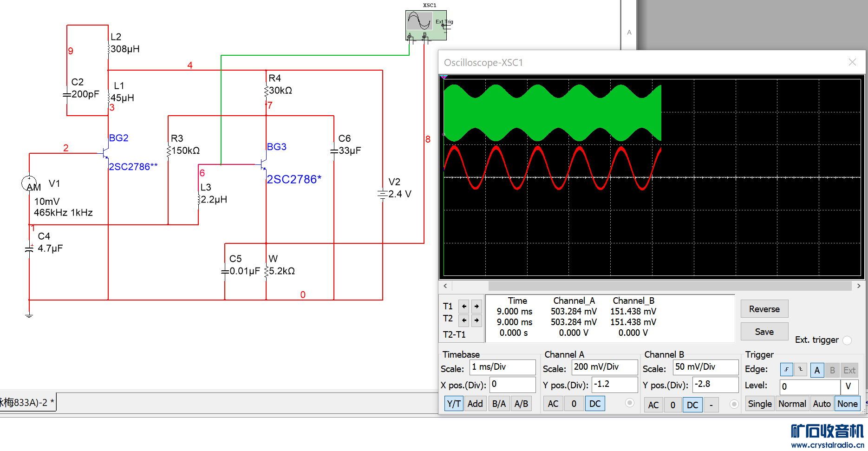Click the XSC1 oscilloscope instrument icon
The height and width of the screenshot is (451, 868).
point(426,25)
